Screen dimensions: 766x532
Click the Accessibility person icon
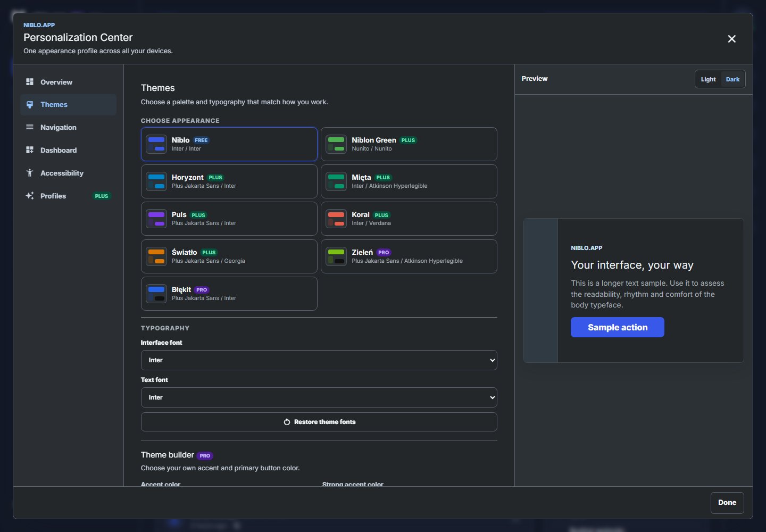click(30, 173)
